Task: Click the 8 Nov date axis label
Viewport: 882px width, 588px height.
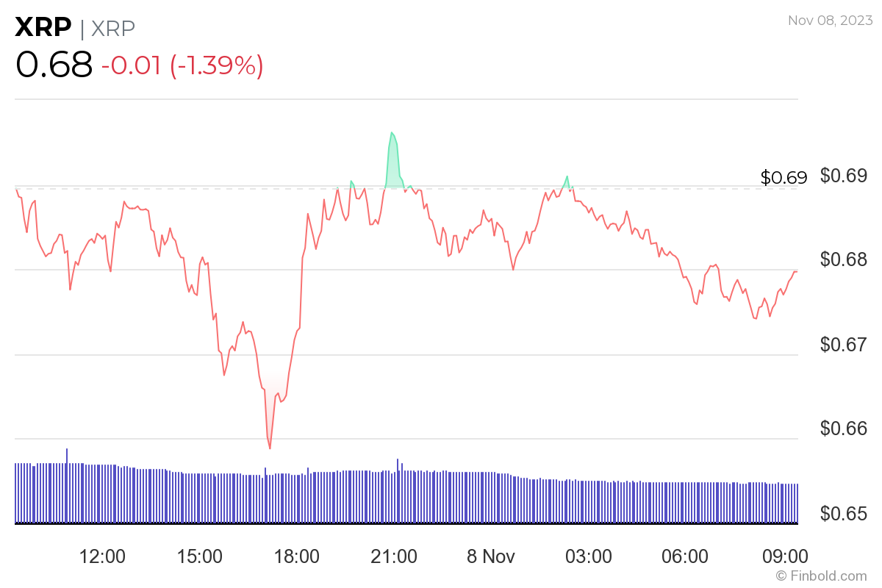Action: coord(492,556)
